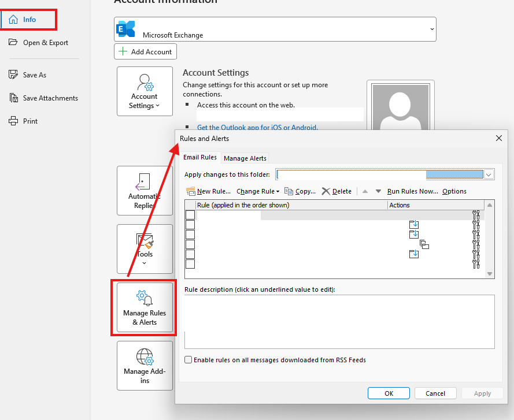Toggle the sixth rule's checkbox
The image size is (514, 420).
tap(190, 264)
